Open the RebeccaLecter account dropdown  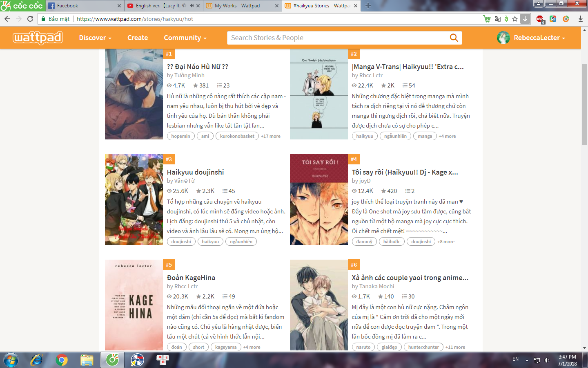539,38
